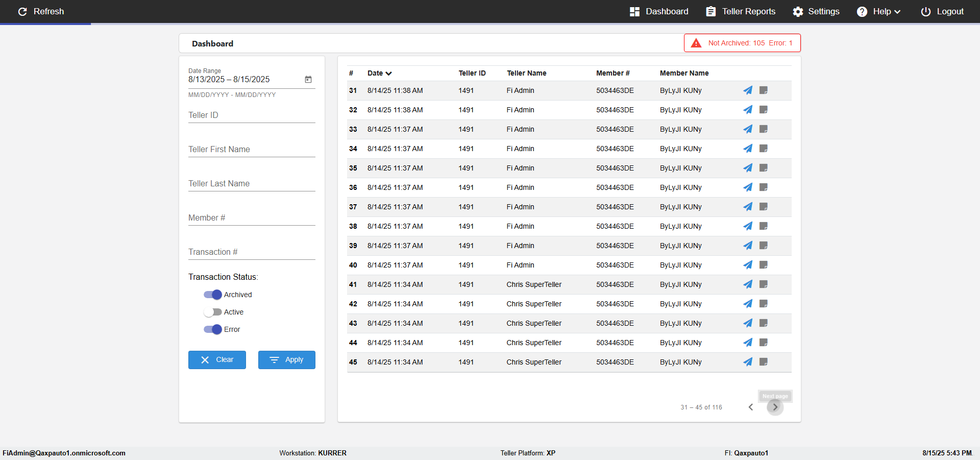Image resolution: width=980 pixels, height=460 pixels.
Task: Click the Teller ID filter field
Action: pos(252,115)
